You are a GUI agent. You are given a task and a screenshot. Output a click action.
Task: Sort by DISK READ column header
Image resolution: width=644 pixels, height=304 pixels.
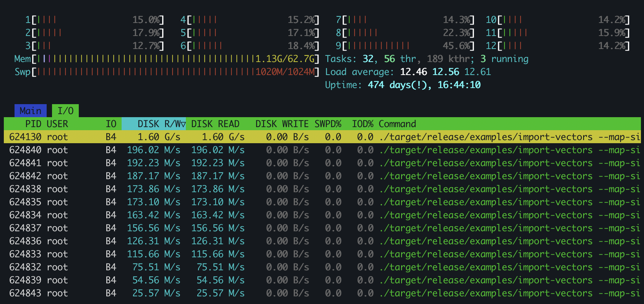coord(215,124)
